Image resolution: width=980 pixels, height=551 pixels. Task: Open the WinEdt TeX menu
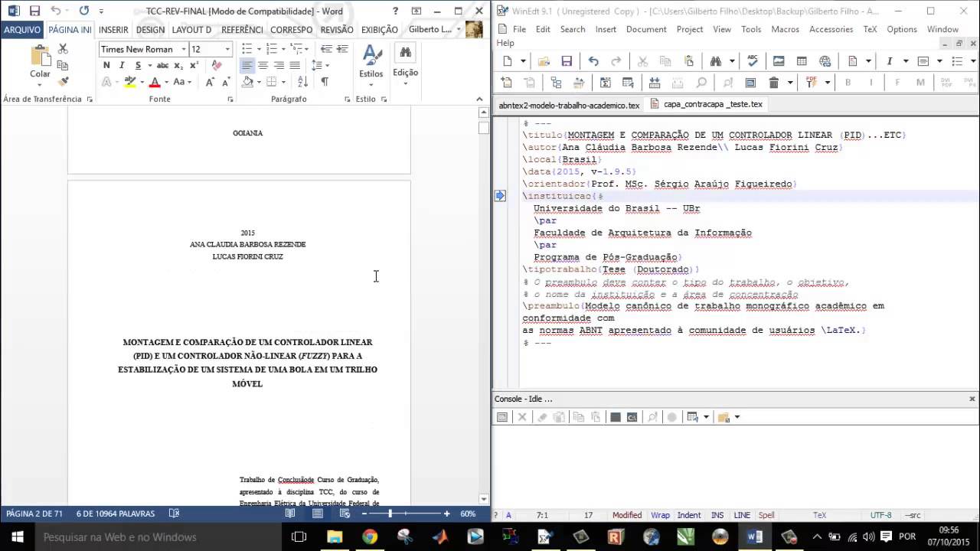[x=870, y=29]
